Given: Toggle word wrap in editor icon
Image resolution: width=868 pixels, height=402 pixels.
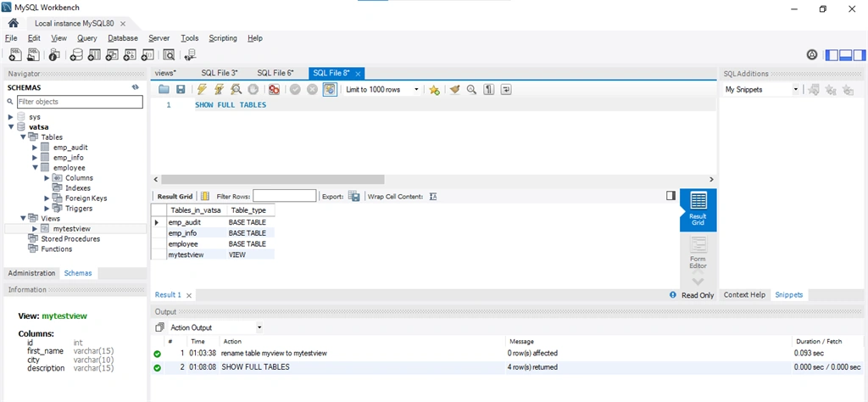Looking at the screenshot, I should (x=505, y=89).
